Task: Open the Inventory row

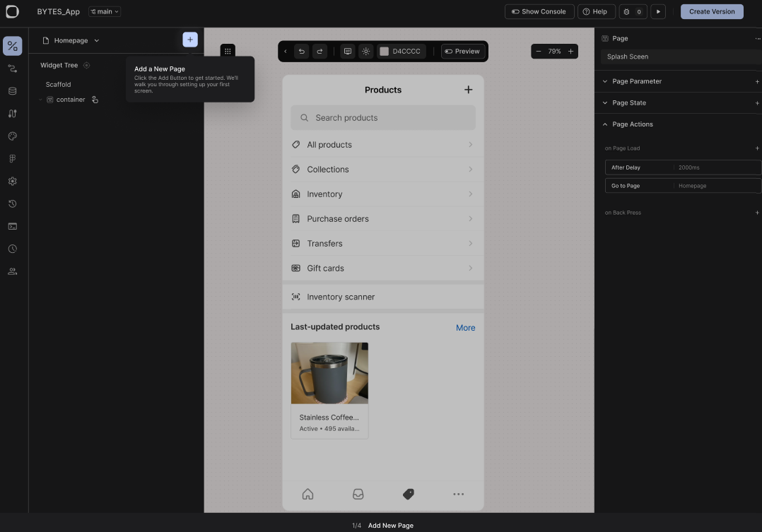Action: tap(383, 194)
